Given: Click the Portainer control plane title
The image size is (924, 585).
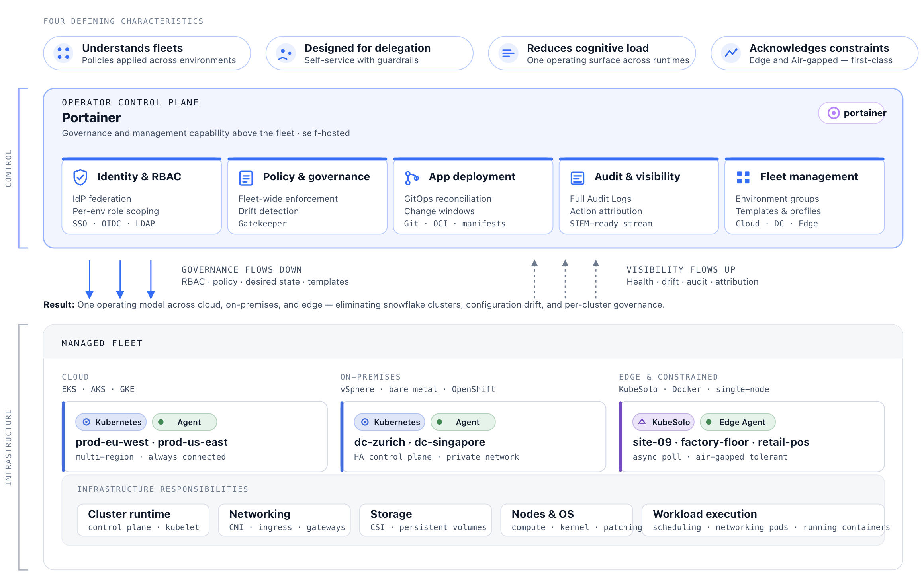Looking at the screenshot, I should [x=92, y=118].
